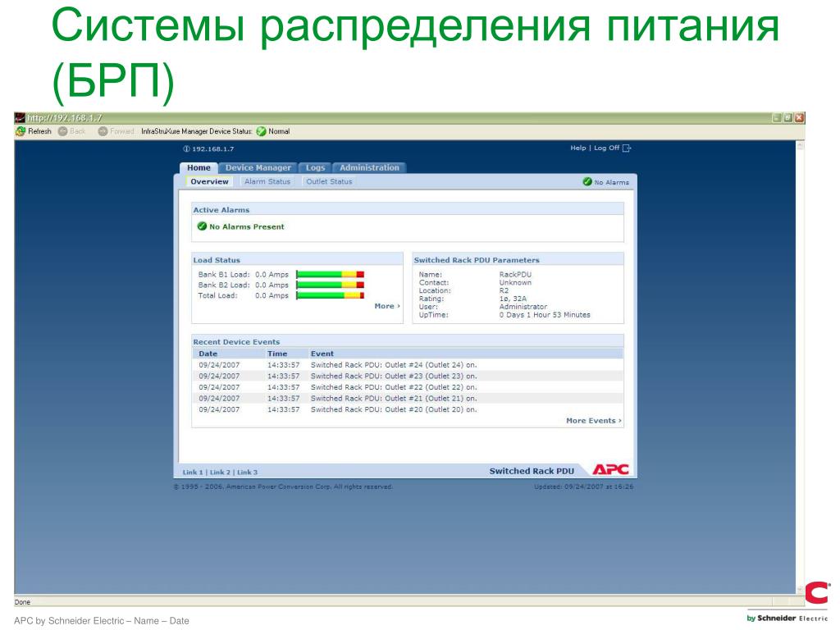Open the Logs tab
This screenshot has width=840, height=630.
[316, 167]
